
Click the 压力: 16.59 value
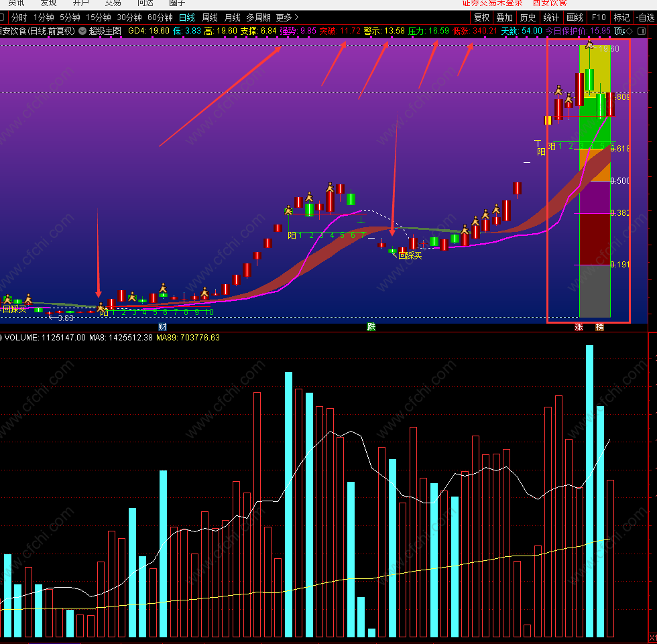428,31
